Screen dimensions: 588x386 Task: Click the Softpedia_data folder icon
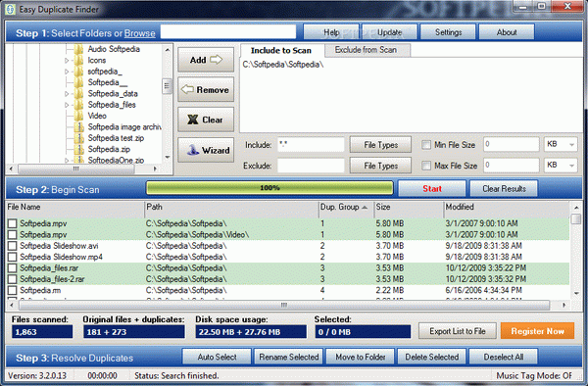tap(78, 94)
